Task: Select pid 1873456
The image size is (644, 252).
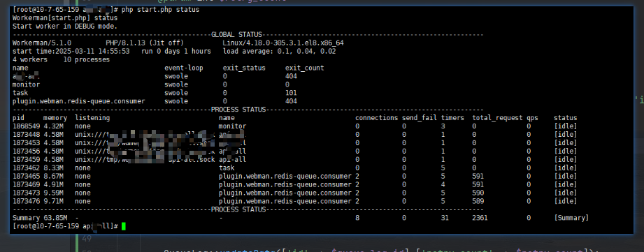Action: click(27, 151)
